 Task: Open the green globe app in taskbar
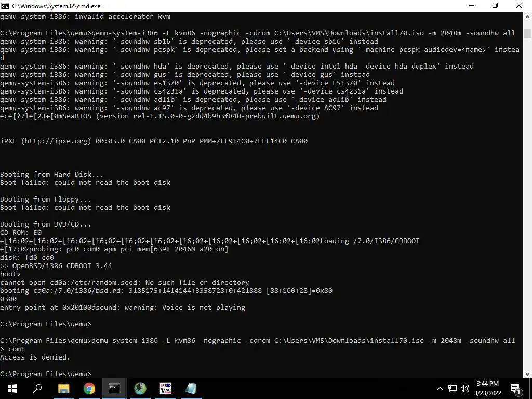(140, 389)
